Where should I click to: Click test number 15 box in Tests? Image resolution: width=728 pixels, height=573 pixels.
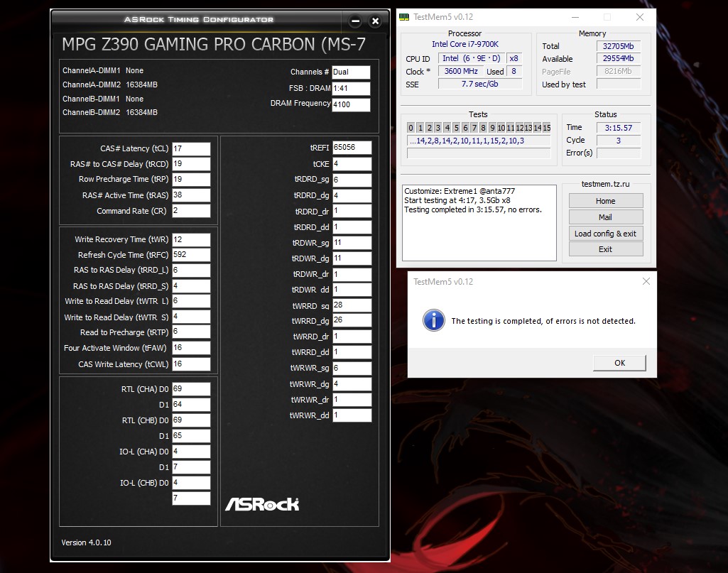pos(546,128)
